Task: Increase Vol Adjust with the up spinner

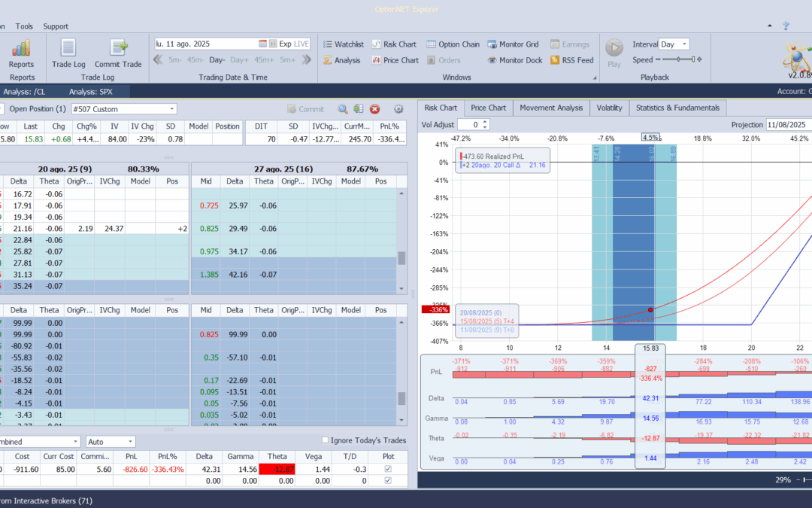Action: coord(485,122)
